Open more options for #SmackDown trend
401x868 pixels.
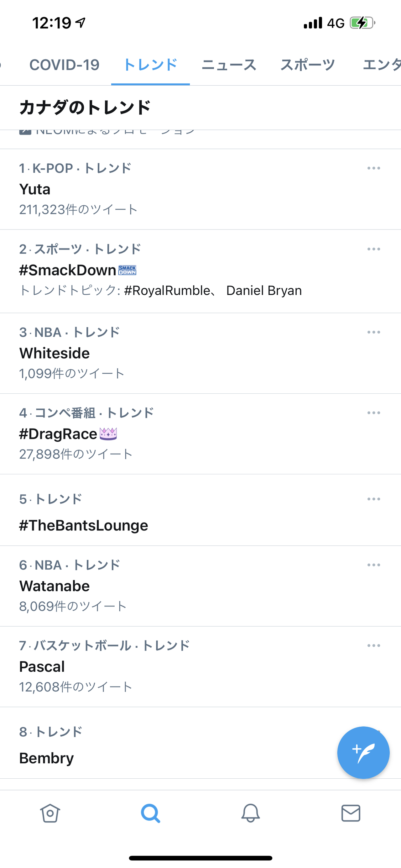pos(374,249)
